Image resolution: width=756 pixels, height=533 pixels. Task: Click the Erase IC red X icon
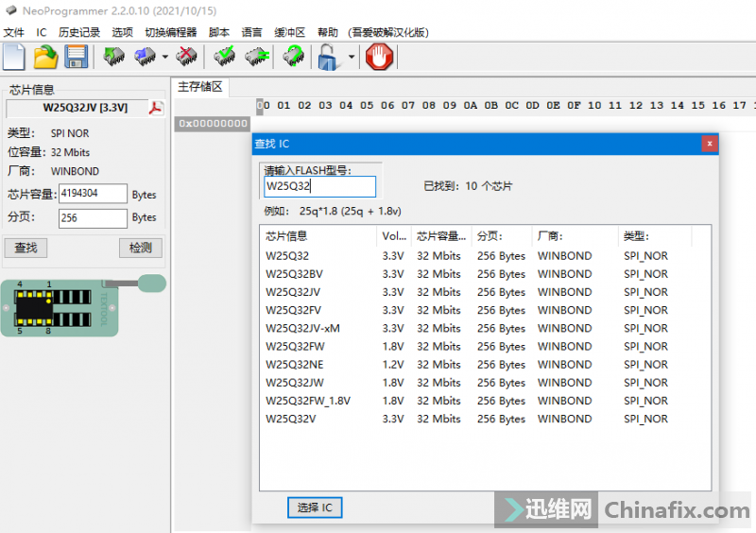coord(186,57)
